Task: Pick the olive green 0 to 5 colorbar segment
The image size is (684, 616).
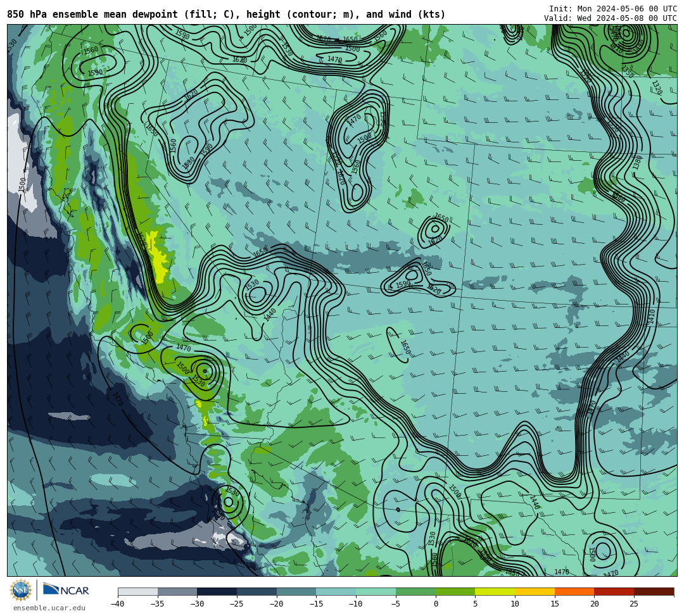Action: pos(455,592)
